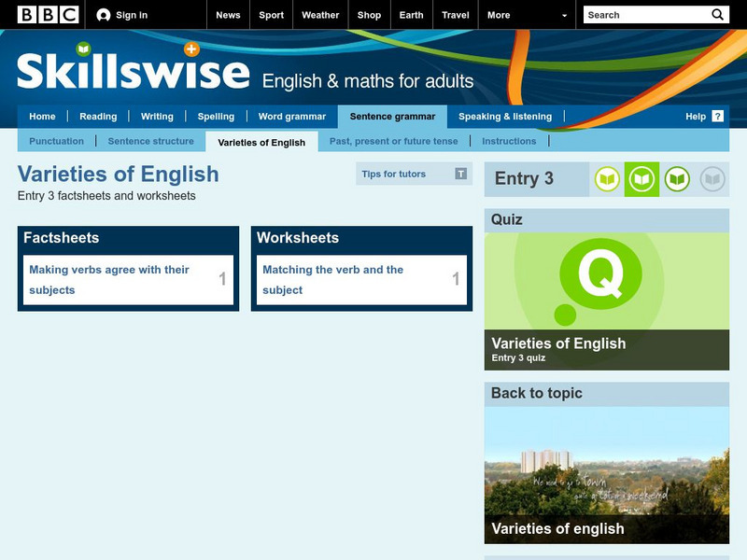Click the BBC logo
The width and height of the screenshot is (747, 560).
pyautogui.click(x=48, y=15)
